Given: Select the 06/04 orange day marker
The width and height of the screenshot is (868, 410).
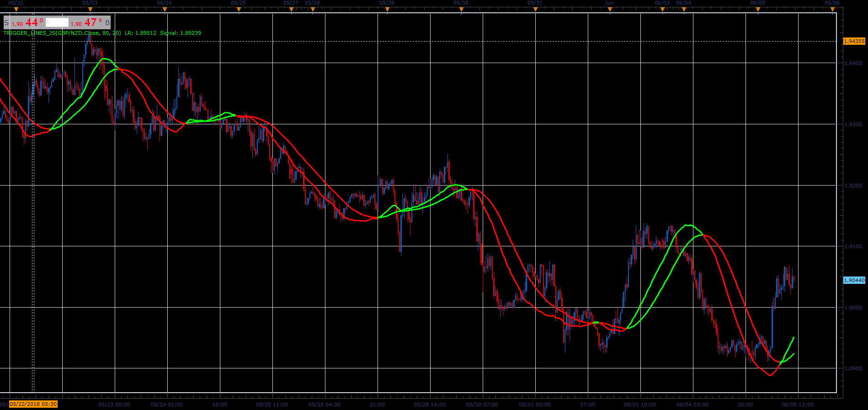Looking at the screenshot, I should tap(684, 9).
